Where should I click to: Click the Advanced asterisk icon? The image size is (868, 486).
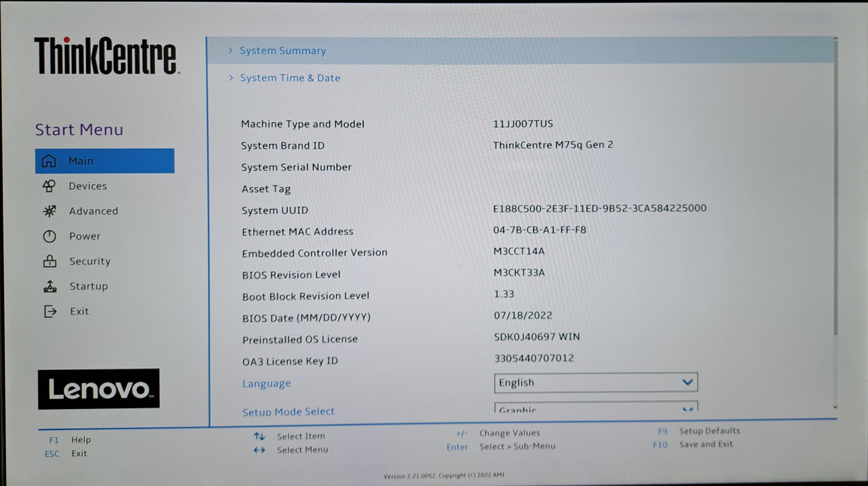(49, 211)
